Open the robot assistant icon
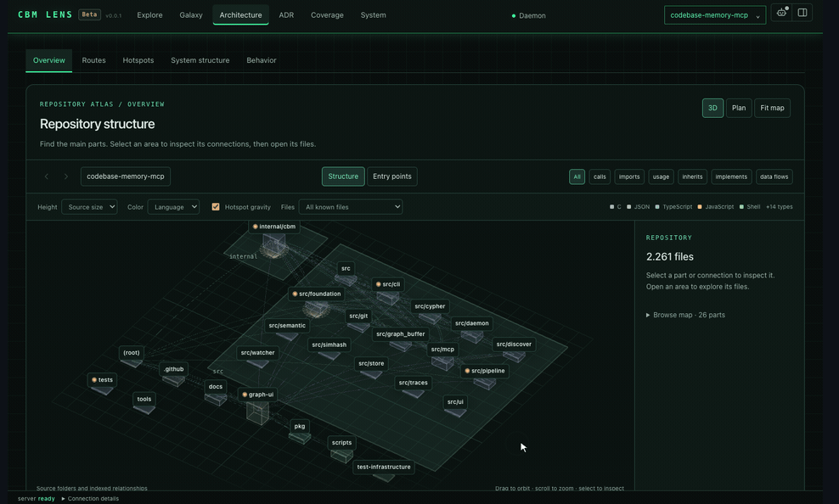This screenshot has width=839, height=504. click(x=782, y=13)
